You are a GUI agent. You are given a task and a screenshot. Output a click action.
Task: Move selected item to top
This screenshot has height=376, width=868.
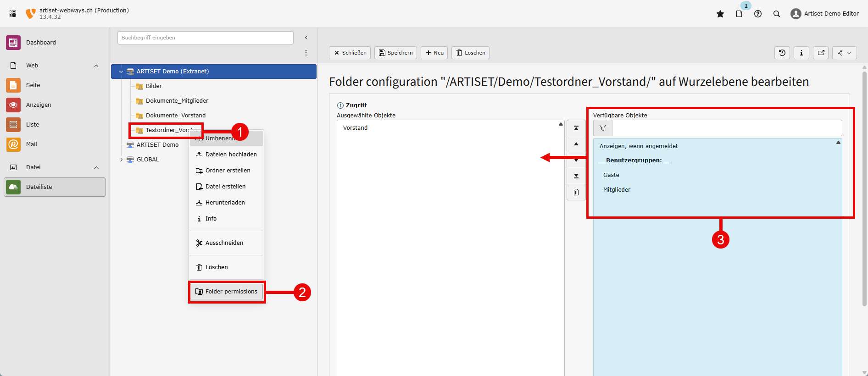576,128
